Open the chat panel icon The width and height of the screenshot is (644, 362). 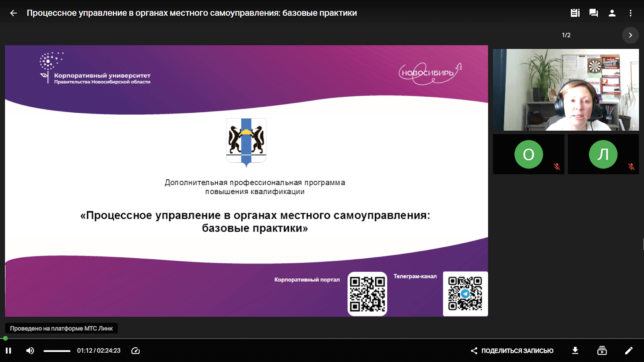pyautogui.click(x=593, y=13)
